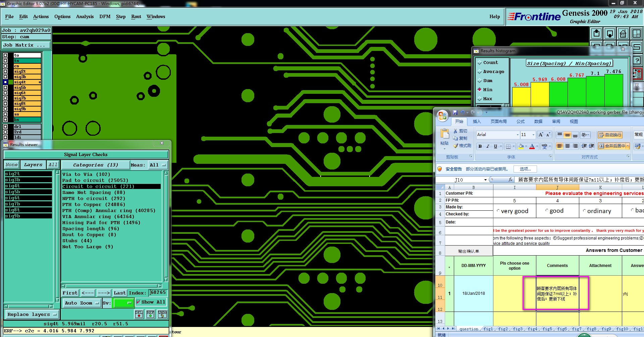Open the Auto Zoom dropdown
The image size is (644, 337).
coord(82,303)
